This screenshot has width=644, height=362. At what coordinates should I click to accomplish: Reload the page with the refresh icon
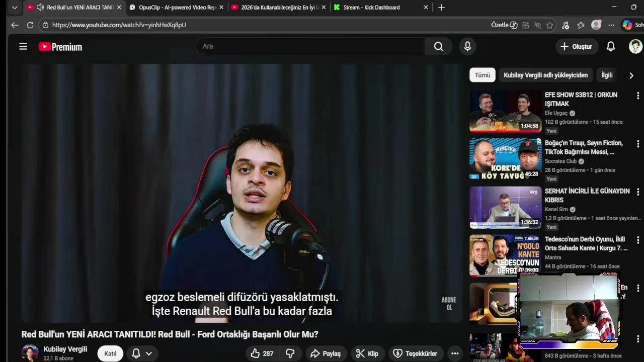(x=30, y=25)
